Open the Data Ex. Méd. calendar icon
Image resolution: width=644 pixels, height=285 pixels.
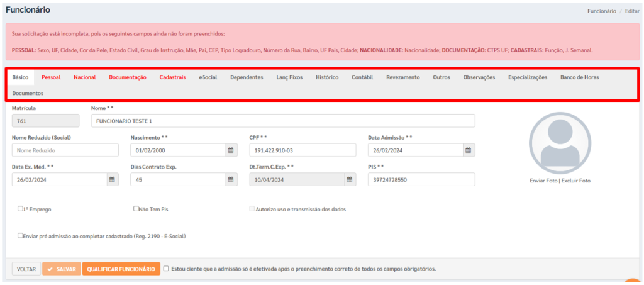point(112,180)
